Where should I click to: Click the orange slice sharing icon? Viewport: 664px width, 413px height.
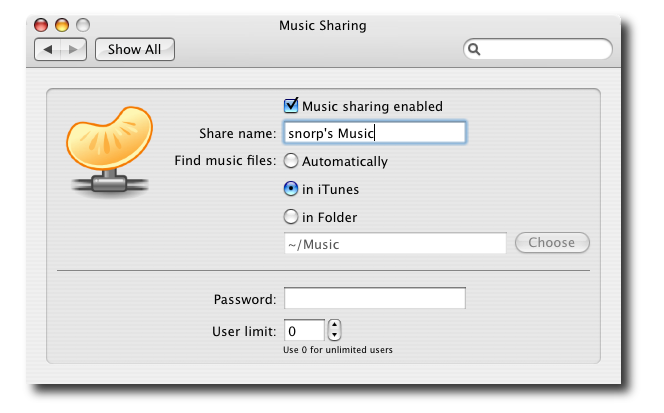click(x=109, y=151)
